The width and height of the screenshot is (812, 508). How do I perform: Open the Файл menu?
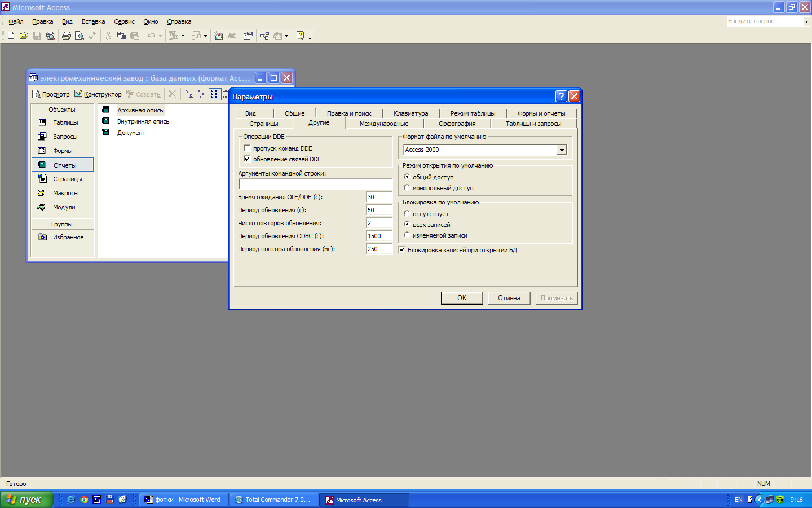(x=16, y=21)
